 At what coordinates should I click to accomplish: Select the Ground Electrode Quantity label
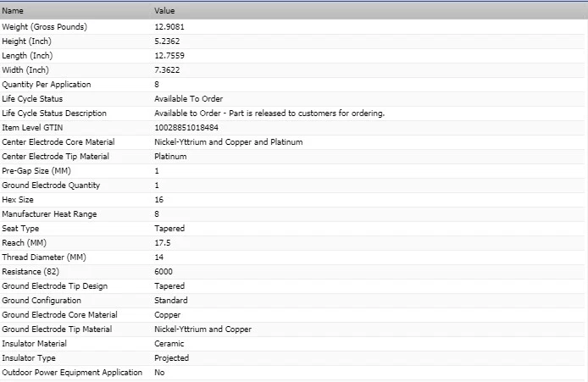point(51,185)
